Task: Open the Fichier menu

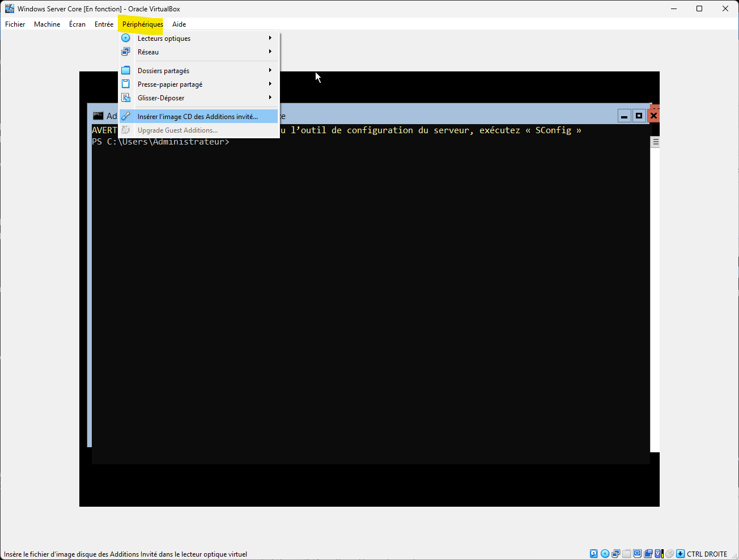Action: click(15, 24)
